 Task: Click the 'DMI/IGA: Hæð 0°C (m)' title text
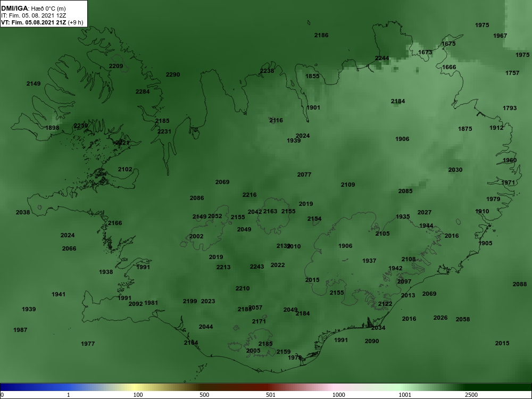(x=34, y=9)
